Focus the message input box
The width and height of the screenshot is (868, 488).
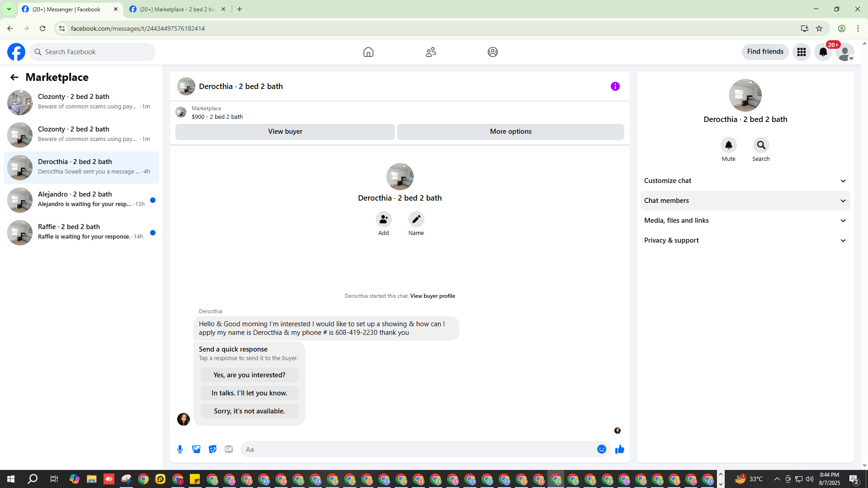point(418,449)
